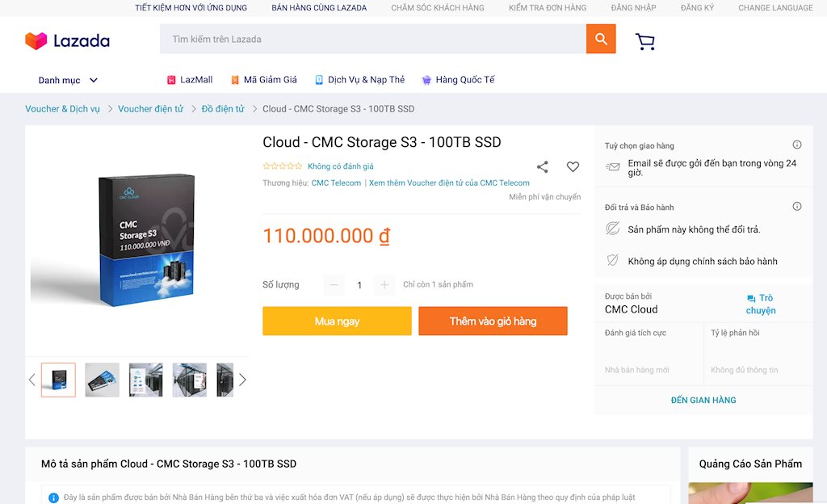Click the Lazada search input field

pos(372,39)
